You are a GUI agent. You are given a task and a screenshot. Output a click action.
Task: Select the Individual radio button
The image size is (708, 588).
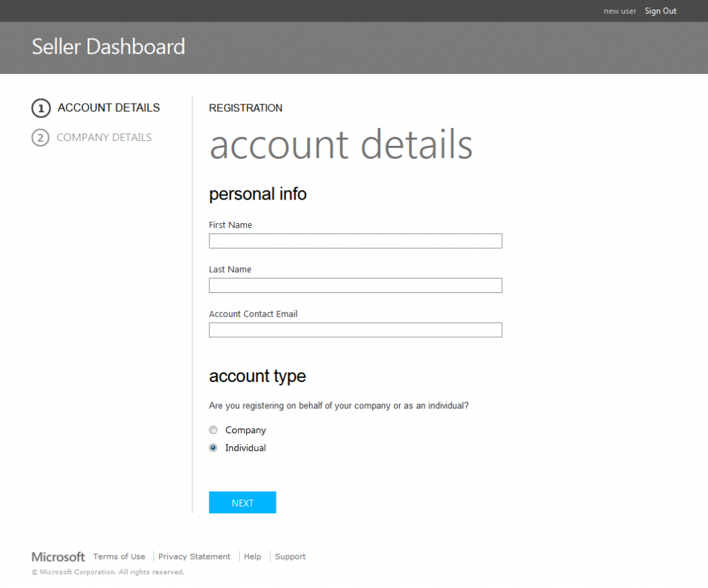pos(213,447)
